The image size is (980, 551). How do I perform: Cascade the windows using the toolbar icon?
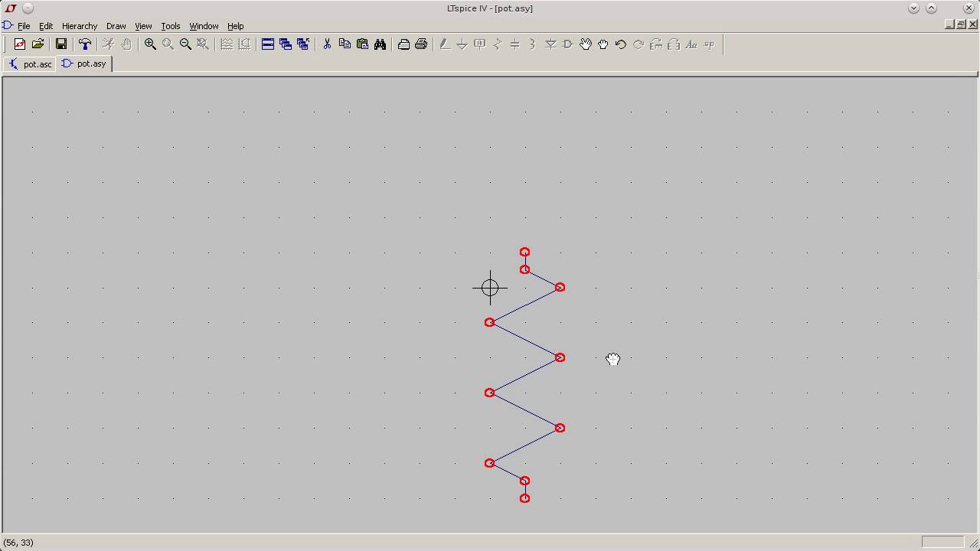tap(286, 44)
